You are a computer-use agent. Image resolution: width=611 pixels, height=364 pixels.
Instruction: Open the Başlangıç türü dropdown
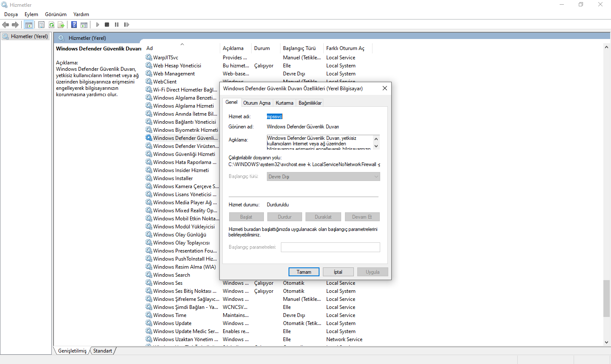tap(323, 177)
